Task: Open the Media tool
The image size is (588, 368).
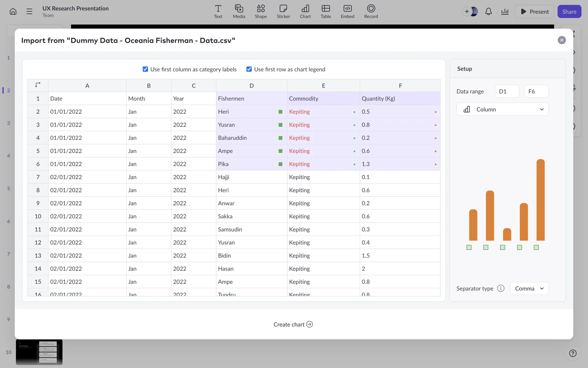Action: [239, 9]
